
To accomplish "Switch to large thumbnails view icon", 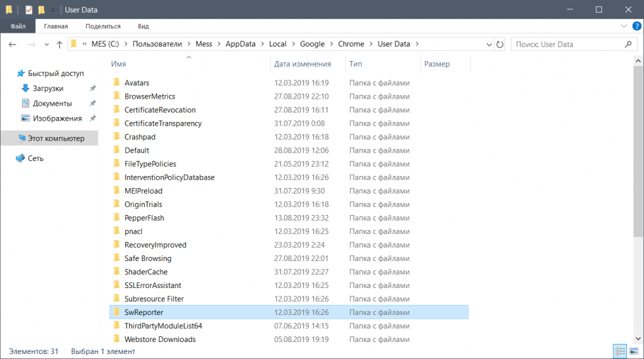I will (633, 351).
